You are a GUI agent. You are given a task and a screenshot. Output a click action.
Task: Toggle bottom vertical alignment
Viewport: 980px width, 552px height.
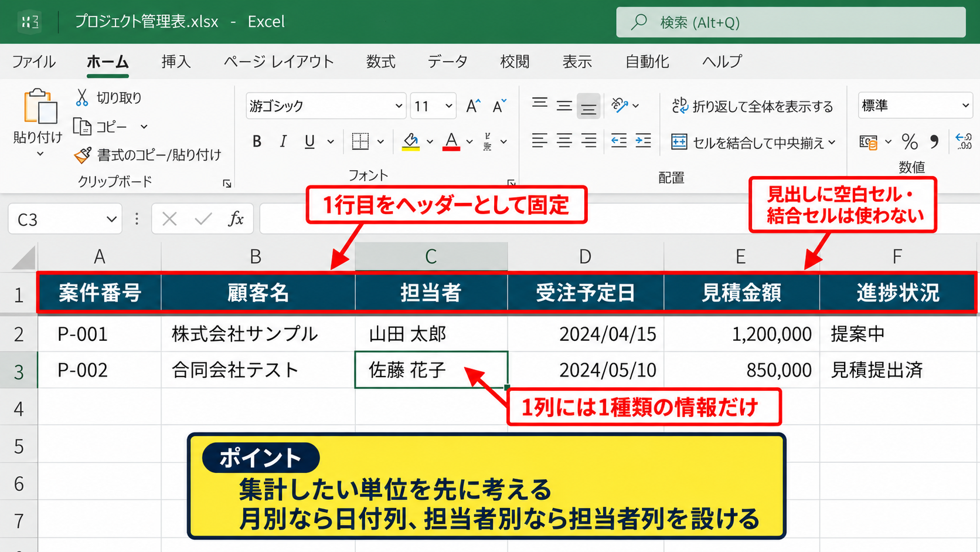tap(588, 106)
